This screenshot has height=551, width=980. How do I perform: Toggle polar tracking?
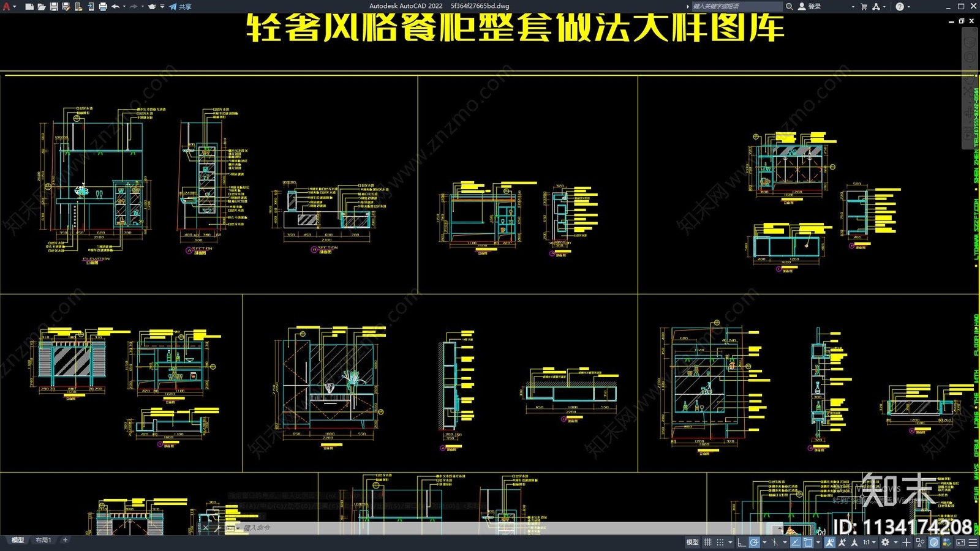[754, 542]
